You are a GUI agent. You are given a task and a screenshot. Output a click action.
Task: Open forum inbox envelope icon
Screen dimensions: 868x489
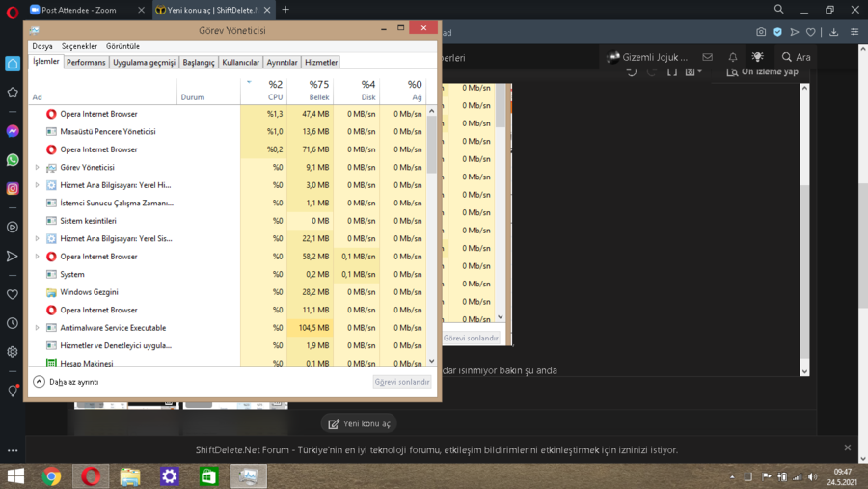(x=708, y=57)
